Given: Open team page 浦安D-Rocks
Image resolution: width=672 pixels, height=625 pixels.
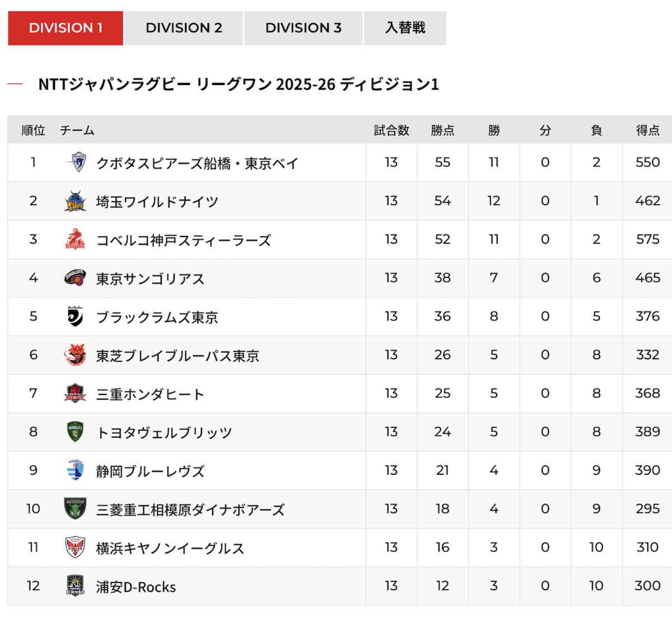Looking at the screenshot, I should [x=136, y=587].
